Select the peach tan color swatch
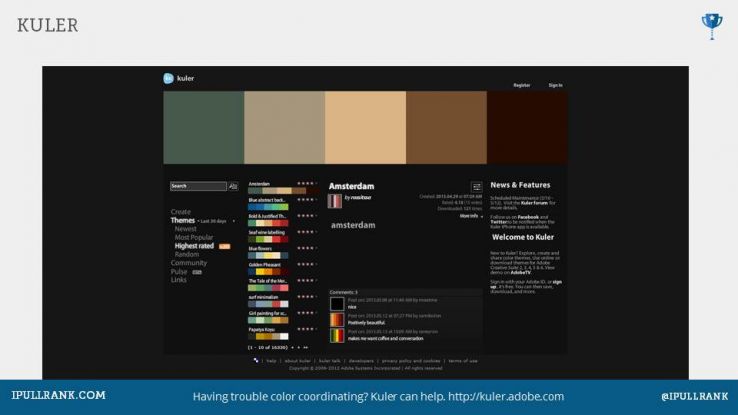This screenshot has height=415, width=738. click(365, 128)
